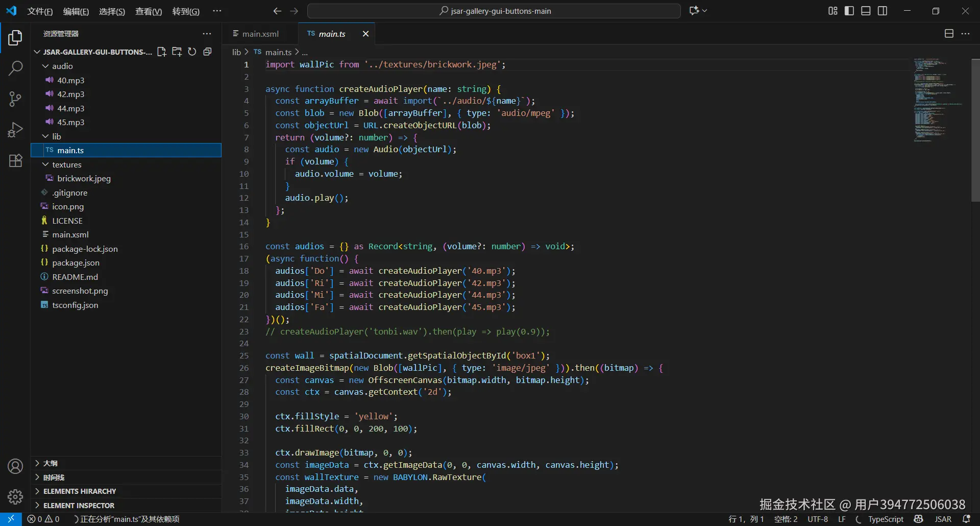This screenshot has width=980, height=526.
Task: Click the New File icon in explorer
Action: click(x=162, y=52)
